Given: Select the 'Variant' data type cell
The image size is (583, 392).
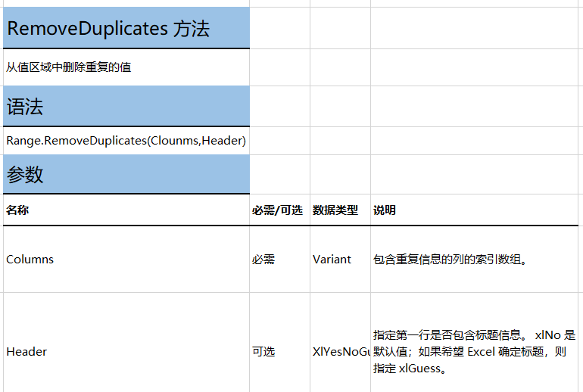Looking at the screenshot, I should click(340, 259).
